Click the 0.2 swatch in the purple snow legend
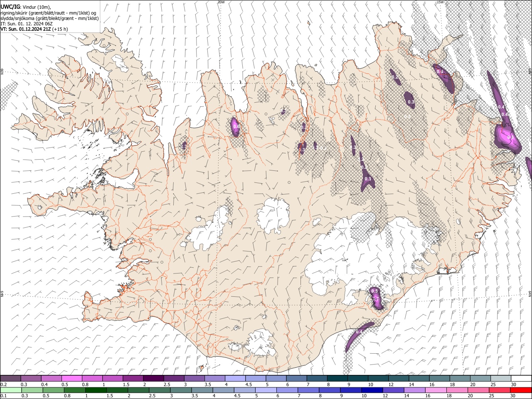Screen dimensions: 532x399 pos(10,378)
